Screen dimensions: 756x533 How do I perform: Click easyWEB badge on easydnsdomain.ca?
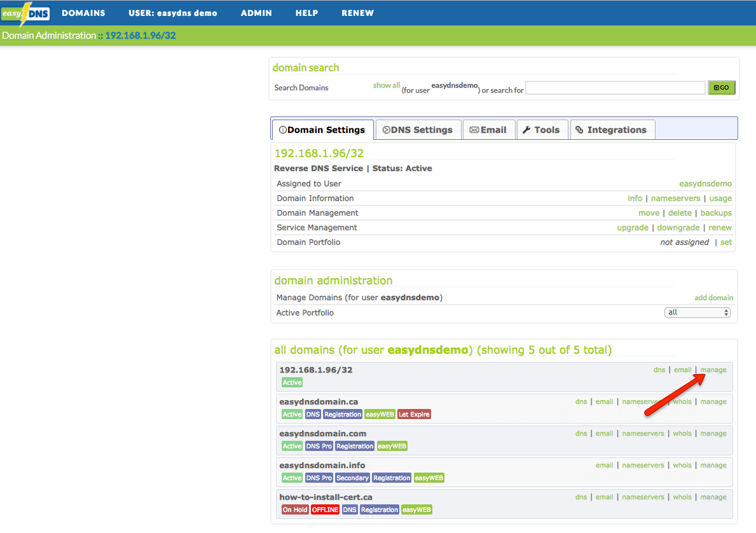pyautogui.click(x=380, y=414)
